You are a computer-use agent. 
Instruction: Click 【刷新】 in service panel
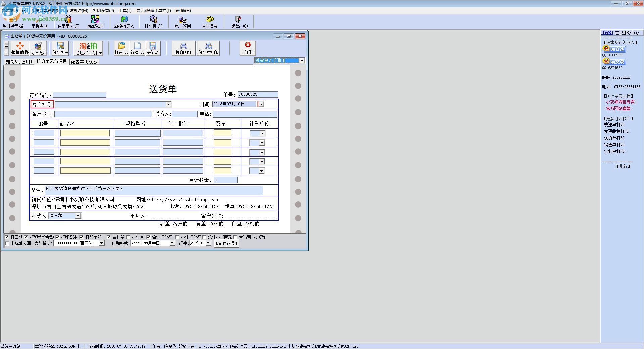pyautogui.click(x=623, y=166)
